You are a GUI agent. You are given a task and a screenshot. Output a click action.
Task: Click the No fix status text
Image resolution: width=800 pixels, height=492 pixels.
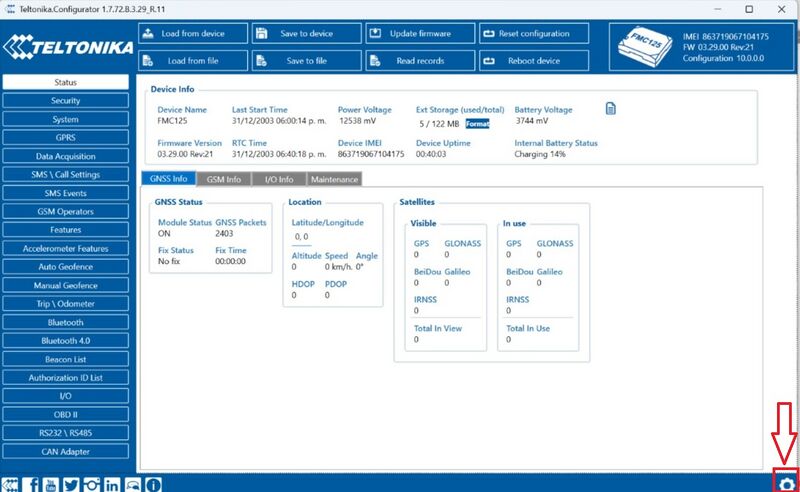click(169, 261)
